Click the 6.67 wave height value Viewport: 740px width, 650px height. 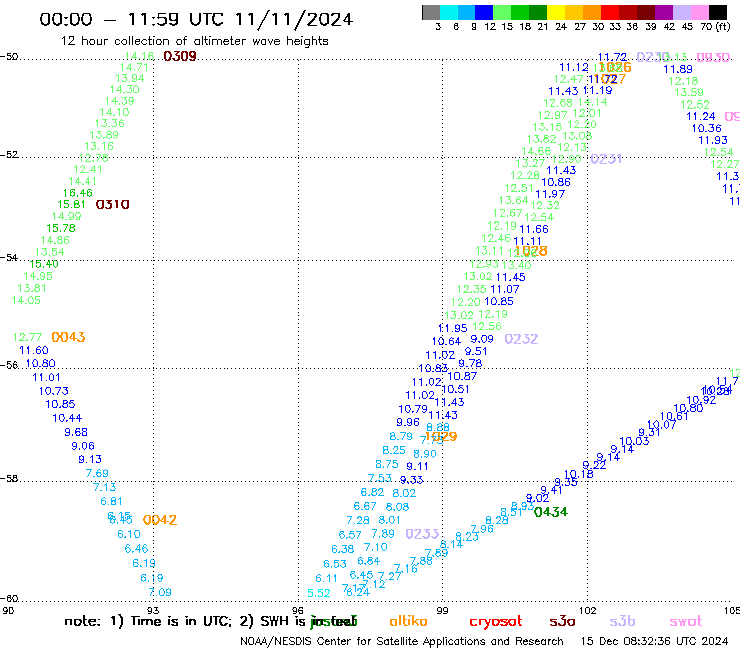click(x=365, y=506)
